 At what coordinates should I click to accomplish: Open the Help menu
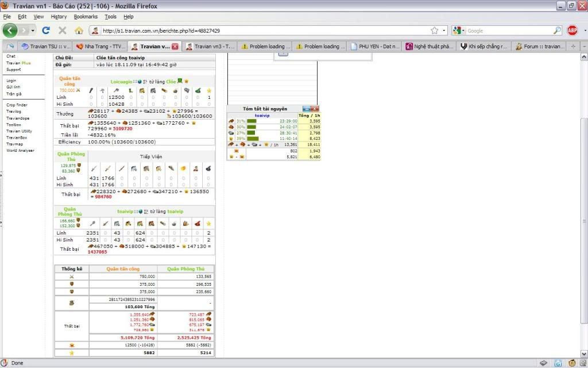point(128,17)
